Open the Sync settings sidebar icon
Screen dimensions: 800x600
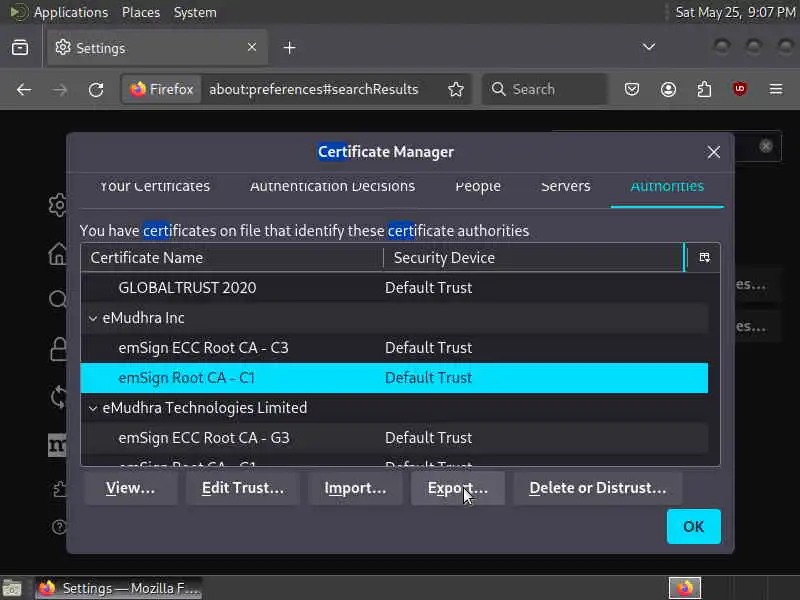point(58,397)
